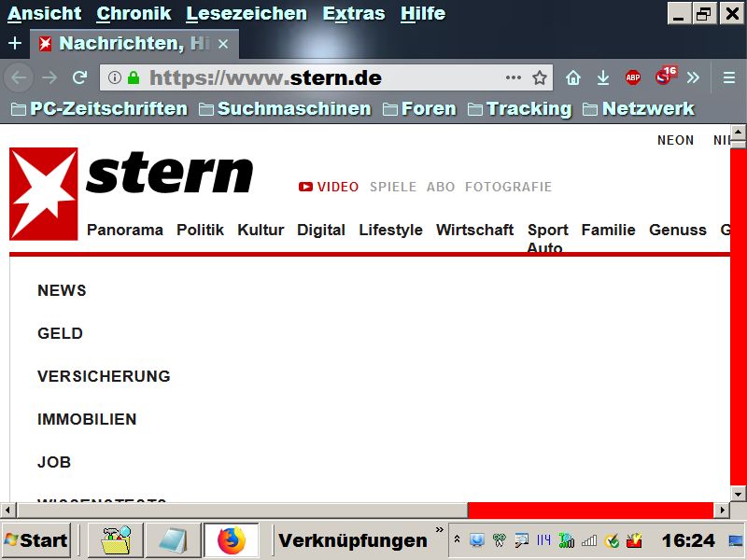This screenshot has width=747, height=560.
Task: Open the Hilfe menu
Action: click(x=423, y=13)
